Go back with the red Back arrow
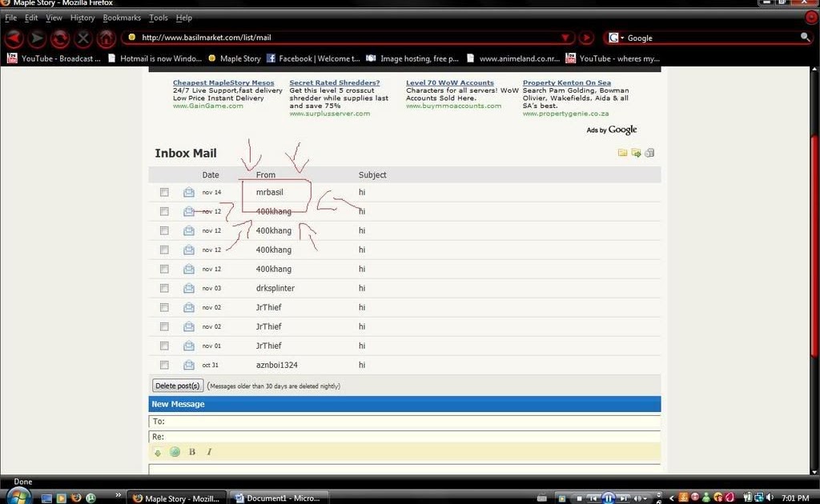 click(x=14, y=38)
